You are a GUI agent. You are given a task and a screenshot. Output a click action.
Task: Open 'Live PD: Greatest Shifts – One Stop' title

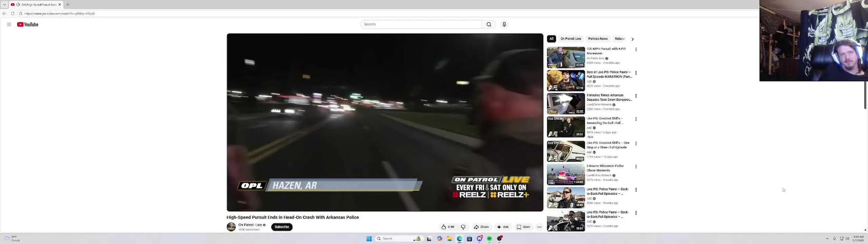tap(608, 145)
